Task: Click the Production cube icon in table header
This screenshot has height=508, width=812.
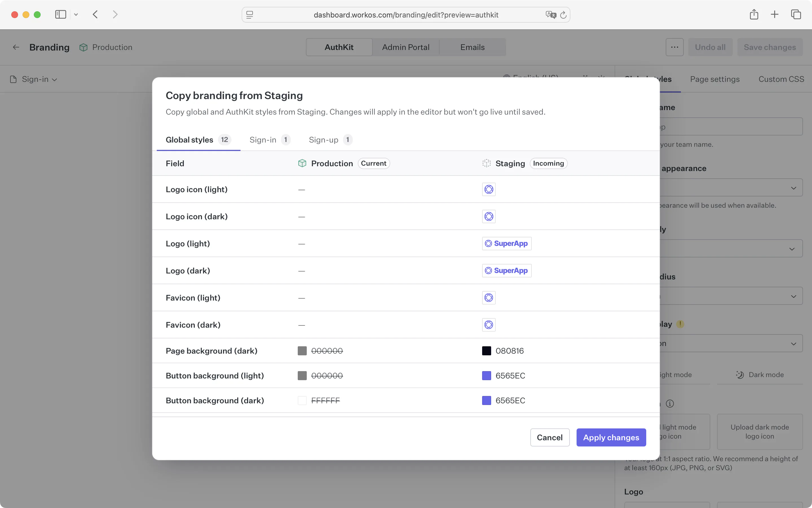Action: pyautogui.click(x=302, y=163)
